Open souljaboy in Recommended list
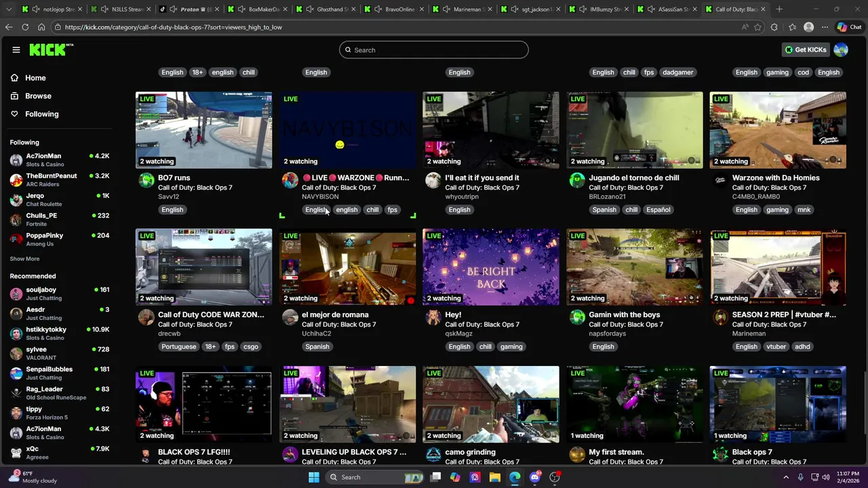Screen dimensions: 868x488 tap(60, 293)
